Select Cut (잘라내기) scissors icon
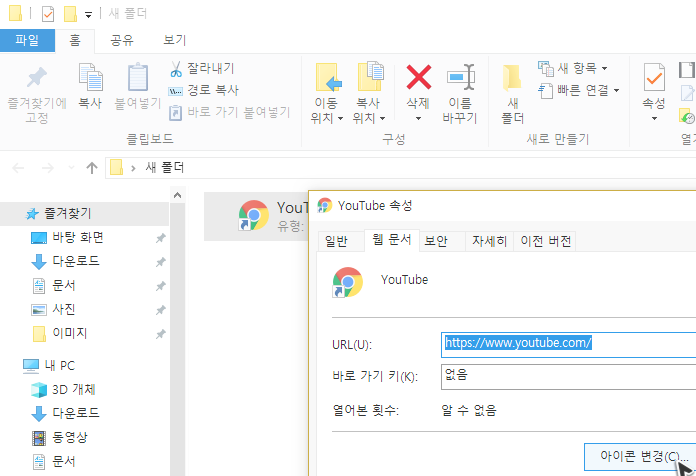This screenshot has width=696, height=476. [176, 69]
